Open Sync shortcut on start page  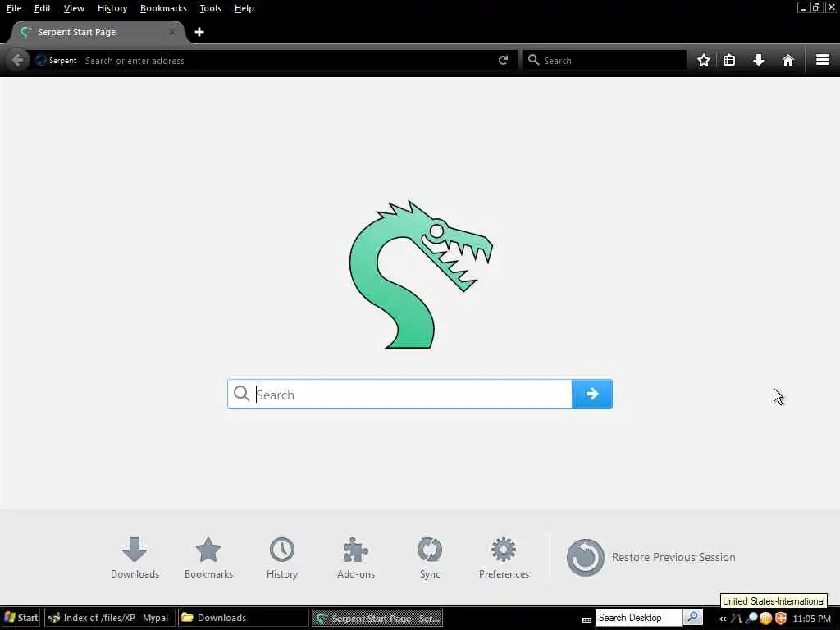click(x=430, y=558)
